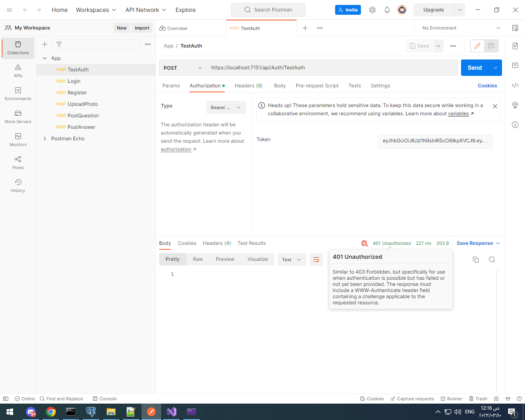
Task: Select the Raw response view
Action: point(198,259)
